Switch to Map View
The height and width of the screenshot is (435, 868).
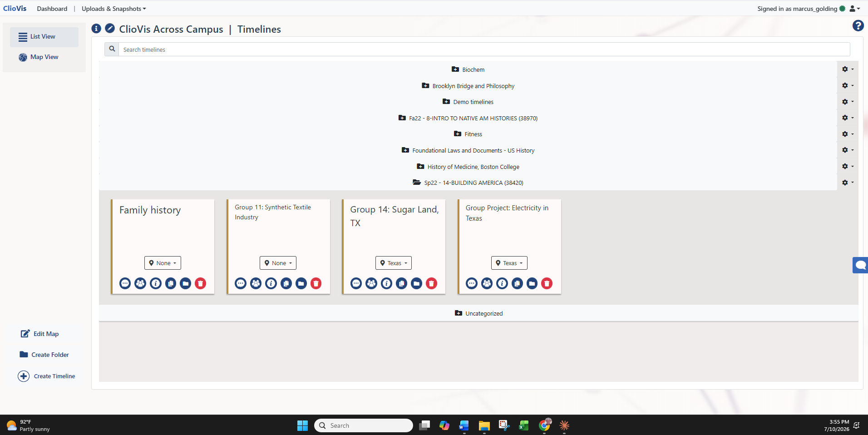coord(44,57)
